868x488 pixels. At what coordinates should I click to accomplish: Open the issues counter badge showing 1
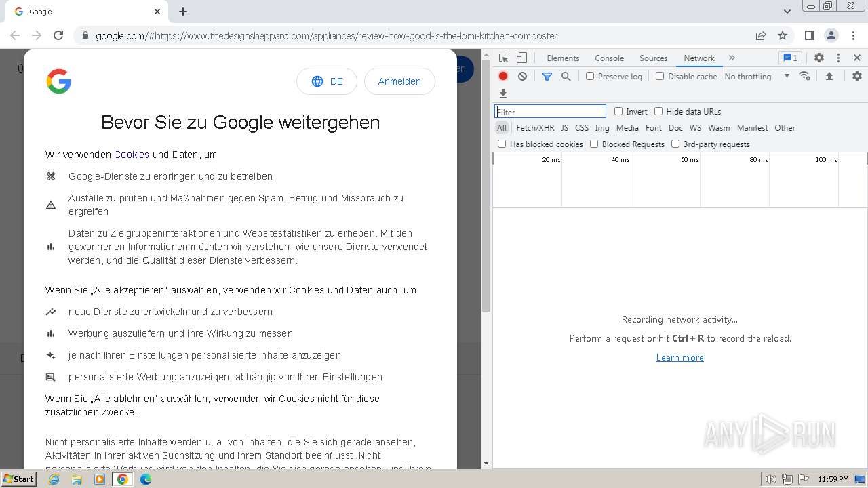pos(790,58)
